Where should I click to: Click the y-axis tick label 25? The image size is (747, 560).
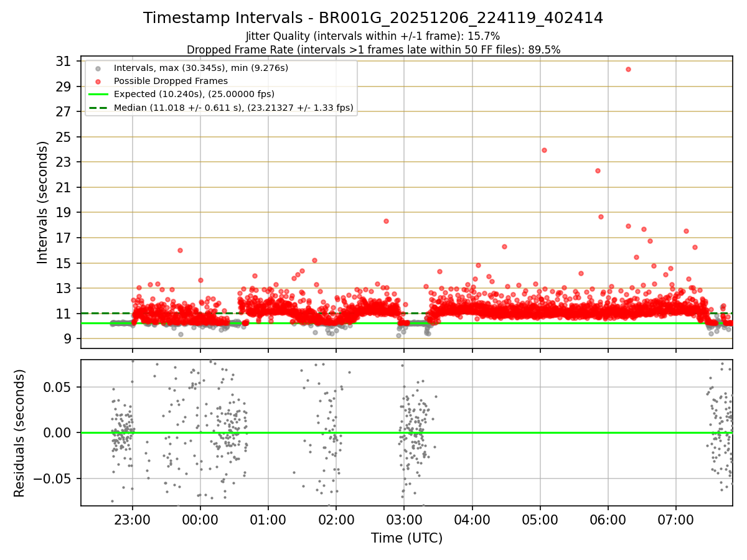(63, 137)
